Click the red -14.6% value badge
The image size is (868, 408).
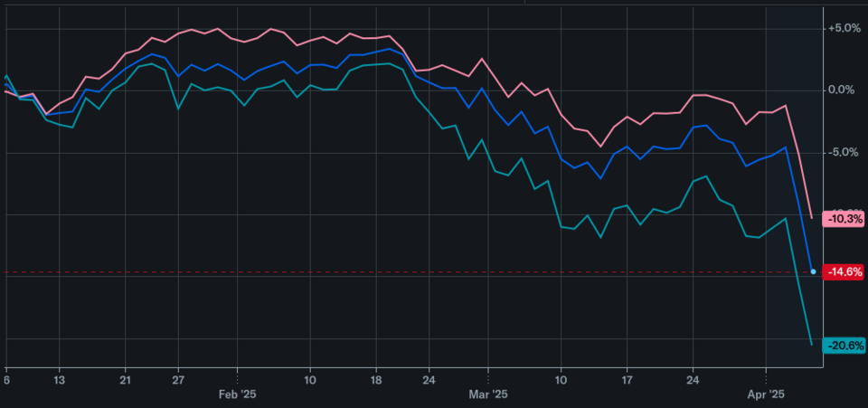(x=845, y=272)
